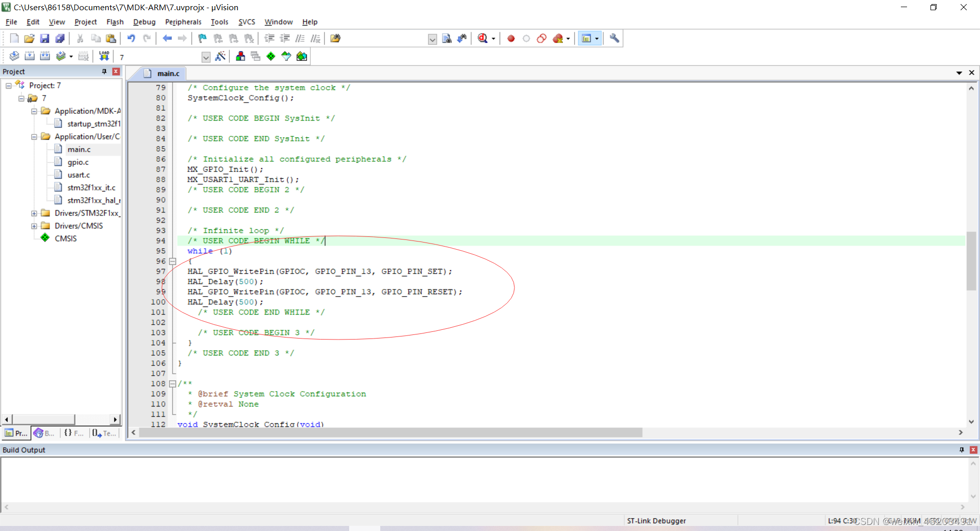Collapse the Project: 7 tree node
The width and height of the screenshot is (980, 531).
tap(9, 86)
